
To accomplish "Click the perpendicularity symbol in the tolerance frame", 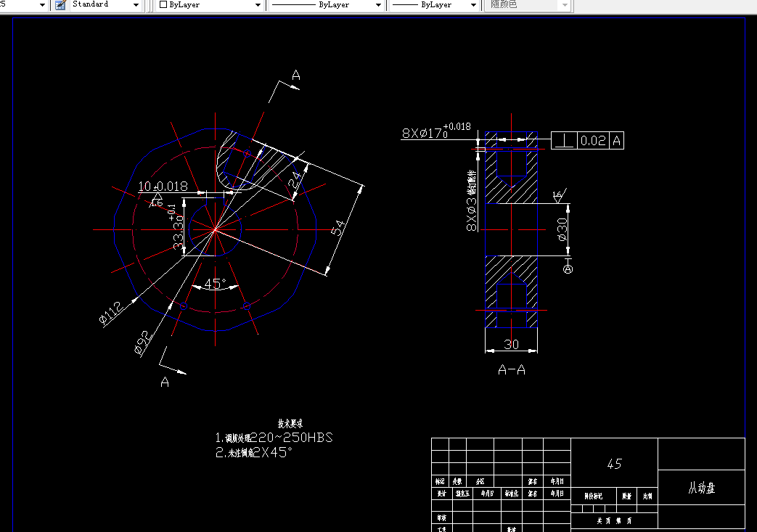I will pyautogui.click(x=564, y=141).
